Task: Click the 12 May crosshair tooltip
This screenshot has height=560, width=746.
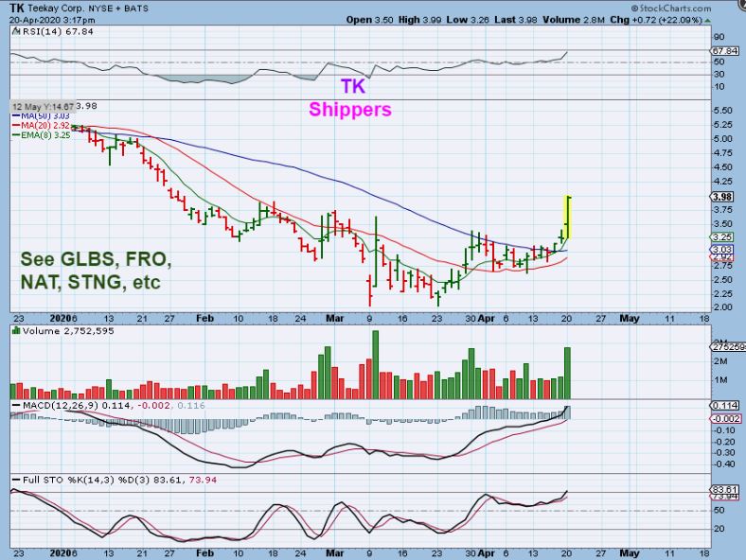Action: click(43, 107)
